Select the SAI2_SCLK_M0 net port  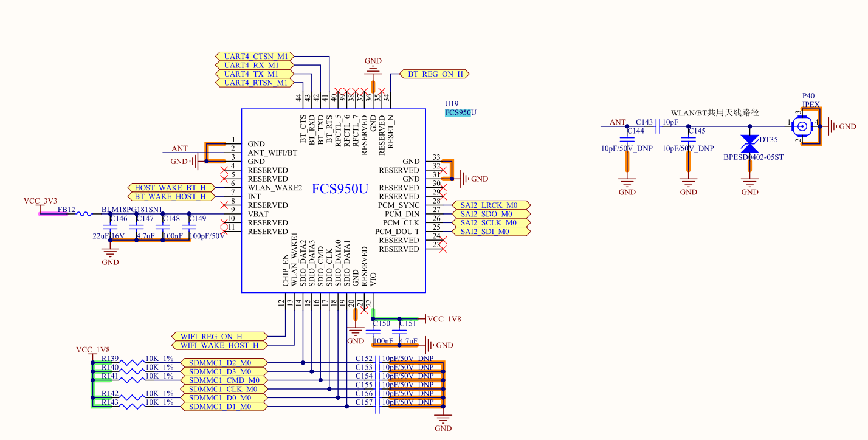491,223
